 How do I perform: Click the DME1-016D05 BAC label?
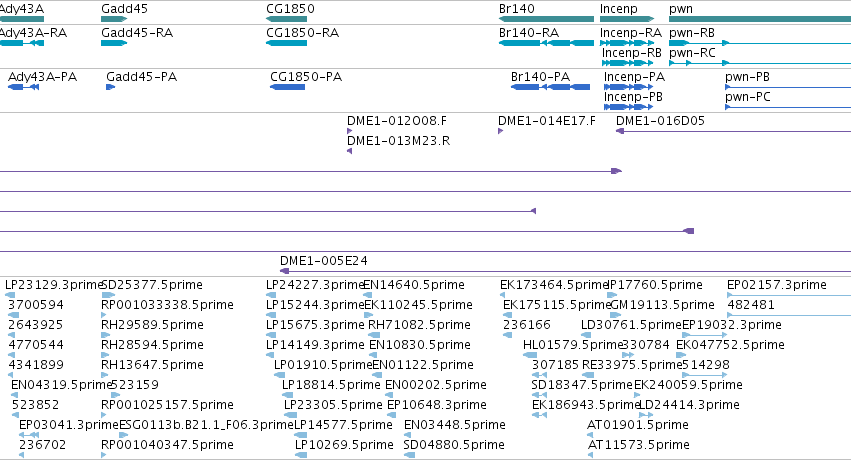pos(660,121)
